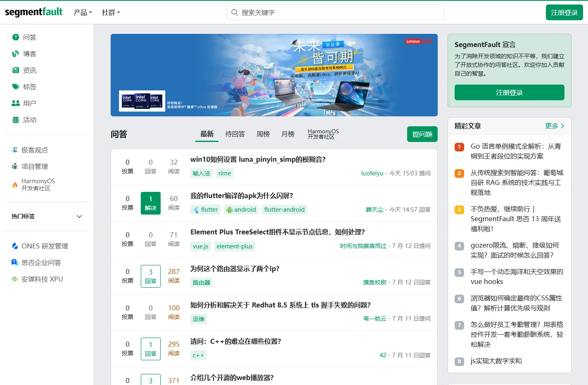
Task: Open article Go 语言单例模式全解析
Action: coord(516,151)
